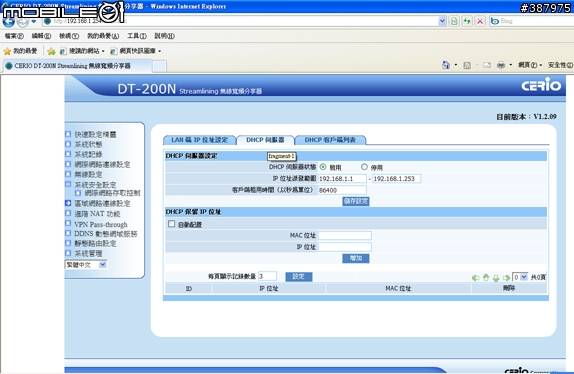Click the Bing search box

[x=536, y=21]
